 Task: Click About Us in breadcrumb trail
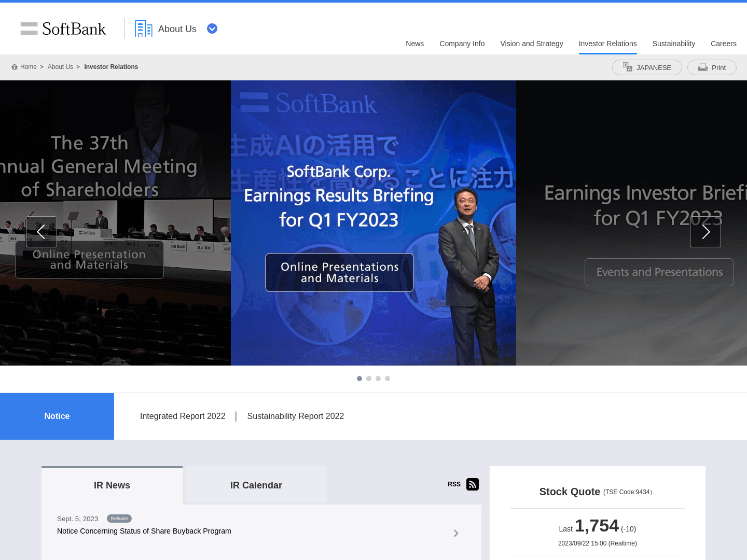[60, 67]
